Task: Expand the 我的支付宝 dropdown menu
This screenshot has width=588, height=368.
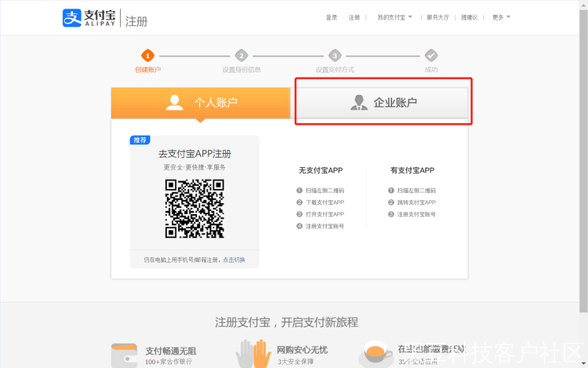Action: [x=394, y=17]
